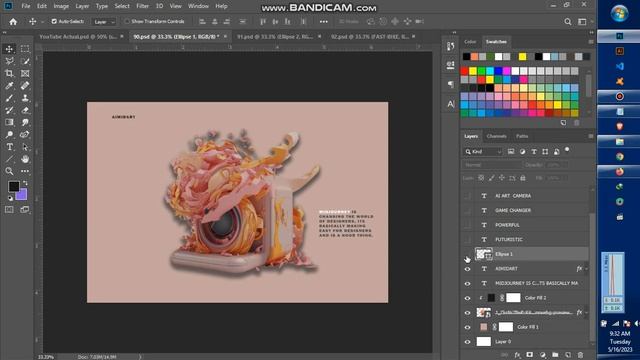
Task: Select the Rectangular Marquee tool
Action: [25, 49]
